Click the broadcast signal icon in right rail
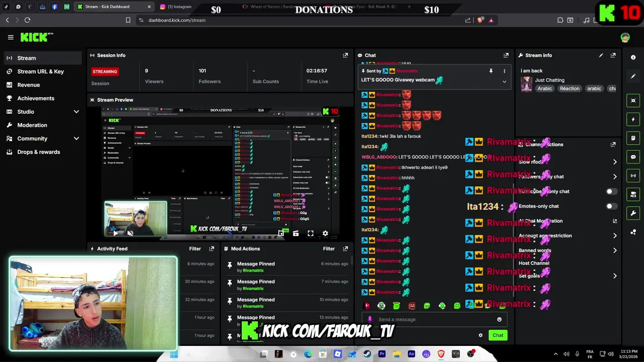This screenshot has width=644, height=362. click(633, 175)
